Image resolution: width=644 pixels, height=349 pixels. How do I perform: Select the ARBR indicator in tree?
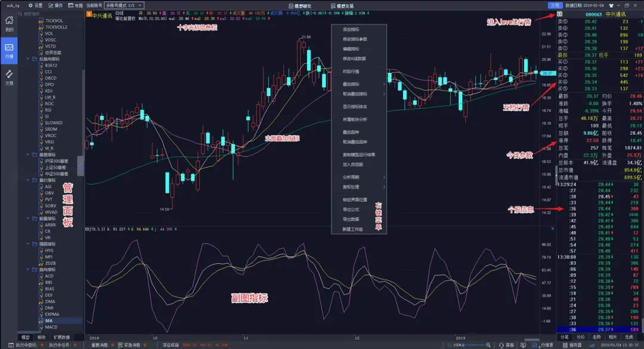[51, 225]
